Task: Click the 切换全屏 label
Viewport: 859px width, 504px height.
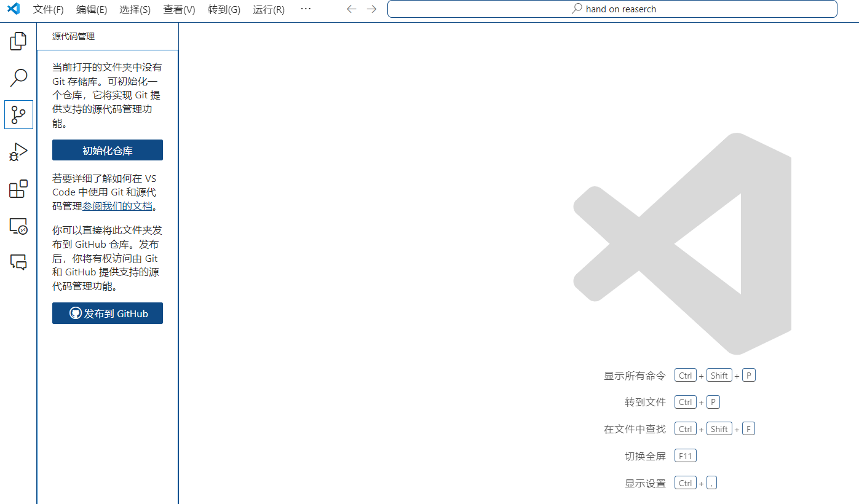Action: (645, 456)
